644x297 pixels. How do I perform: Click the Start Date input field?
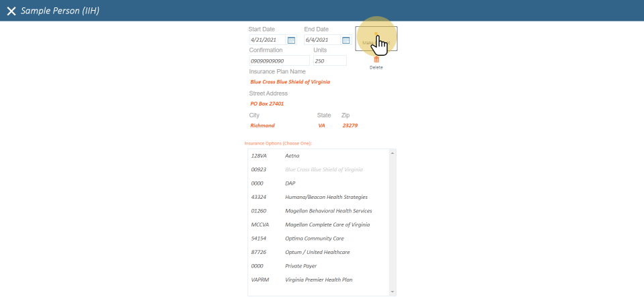click(x=267, y=40)
